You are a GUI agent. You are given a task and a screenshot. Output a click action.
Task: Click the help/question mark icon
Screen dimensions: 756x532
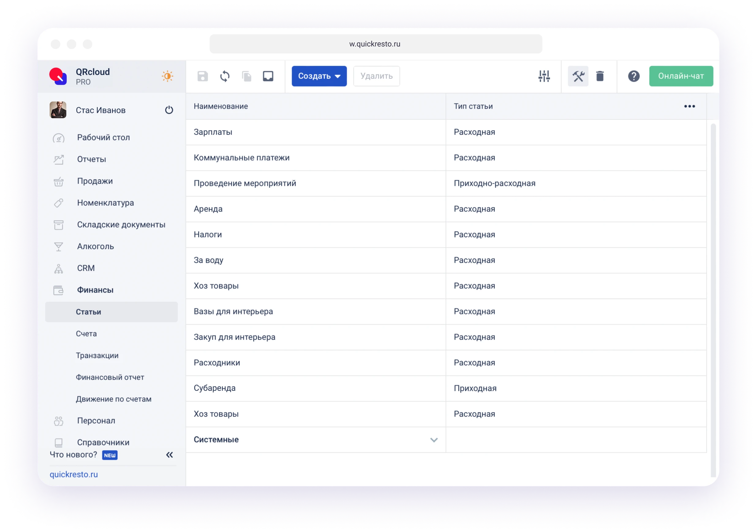point(634,76)
